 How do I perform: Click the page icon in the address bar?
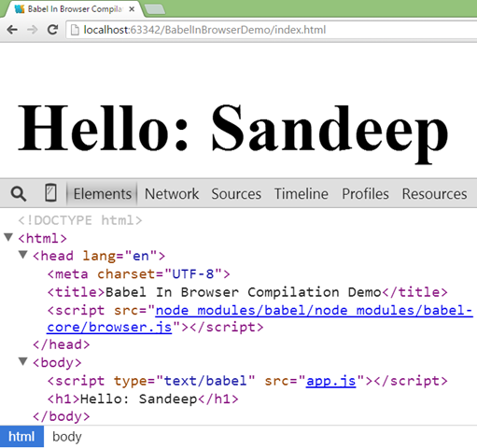[75, 30]
